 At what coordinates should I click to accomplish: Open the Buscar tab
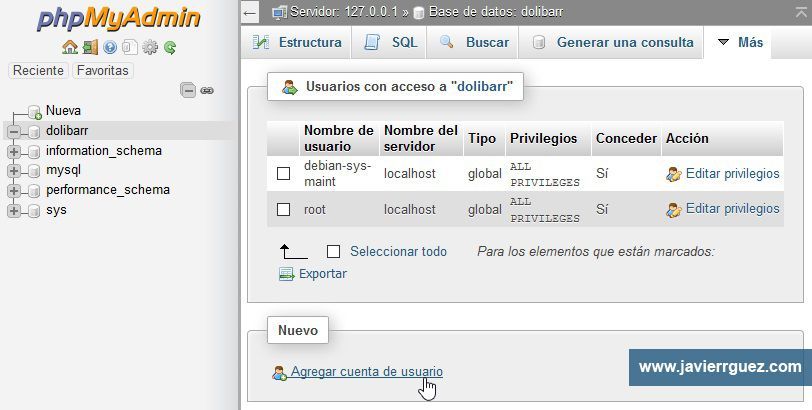pos(473,42)
